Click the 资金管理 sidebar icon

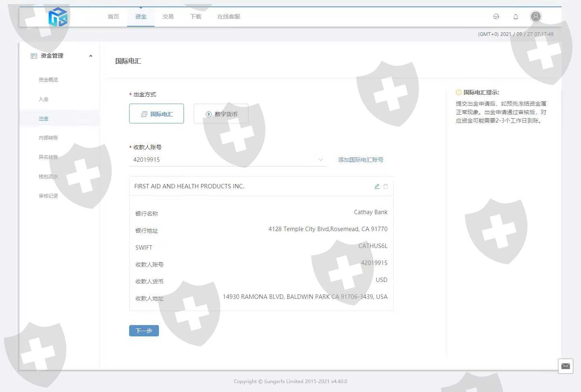point(34,56)
